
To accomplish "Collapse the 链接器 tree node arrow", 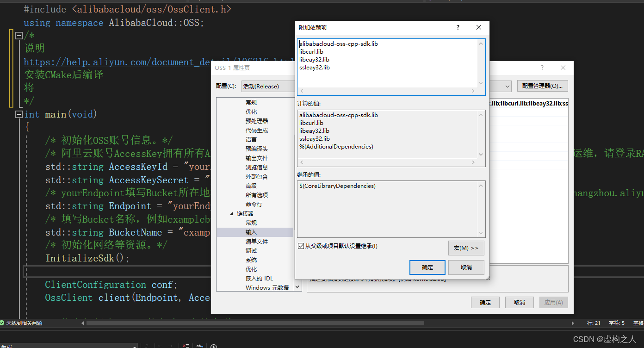I will [231, 214].
